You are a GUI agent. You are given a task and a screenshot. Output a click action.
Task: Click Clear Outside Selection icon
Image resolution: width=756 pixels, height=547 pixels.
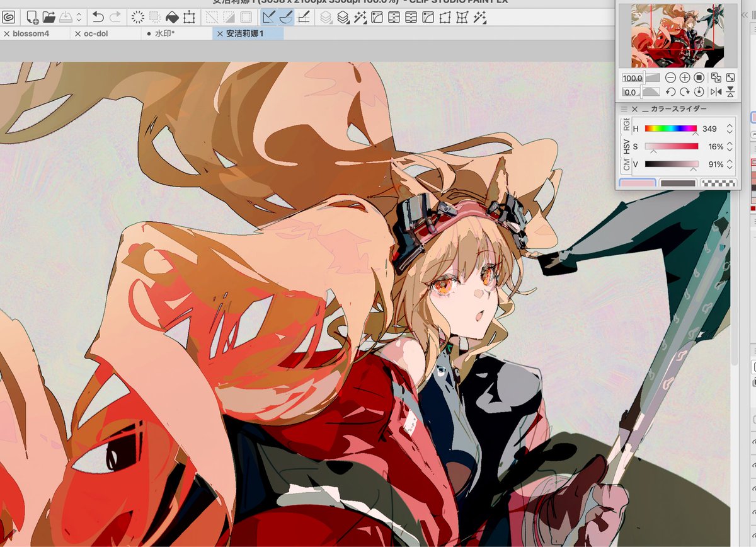(x=155, y=17)
